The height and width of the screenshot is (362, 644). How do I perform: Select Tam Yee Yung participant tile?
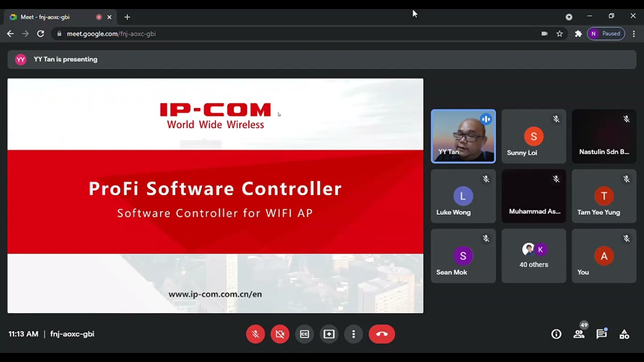pos(604,196)
